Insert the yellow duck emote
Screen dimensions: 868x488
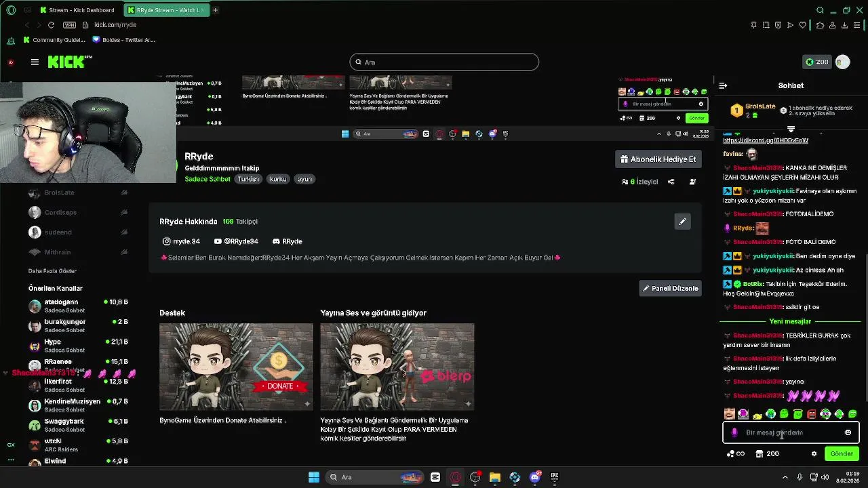pos(757,415)
